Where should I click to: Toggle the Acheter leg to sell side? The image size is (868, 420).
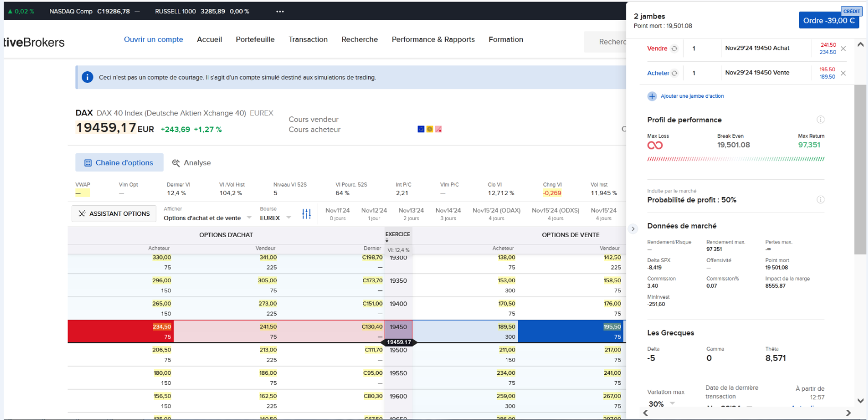[x=675, y=73]
